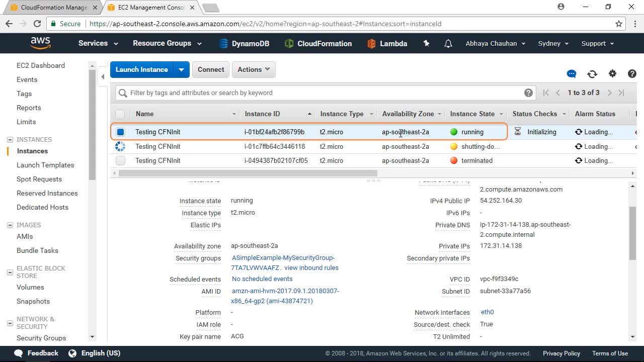This screenshot has width=644, height=362.
Task: Open the Launch Instance dropdown arrow
Action: click(181, 69)
